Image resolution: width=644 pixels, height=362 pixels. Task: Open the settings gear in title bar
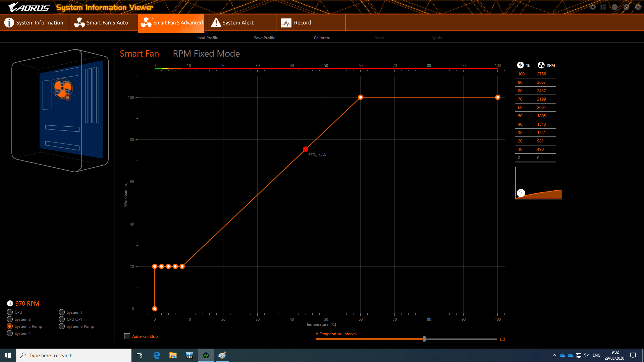(x=593, y=7)
